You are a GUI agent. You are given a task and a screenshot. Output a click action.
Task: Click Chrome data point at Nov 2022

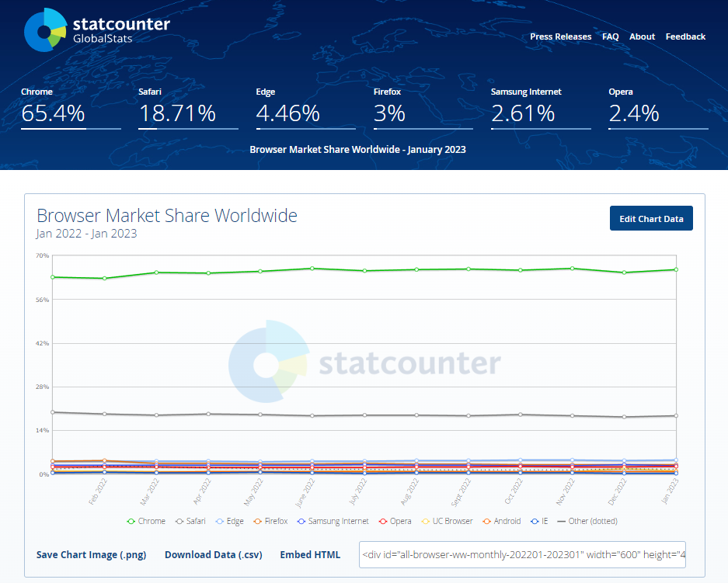click(572, 269)
